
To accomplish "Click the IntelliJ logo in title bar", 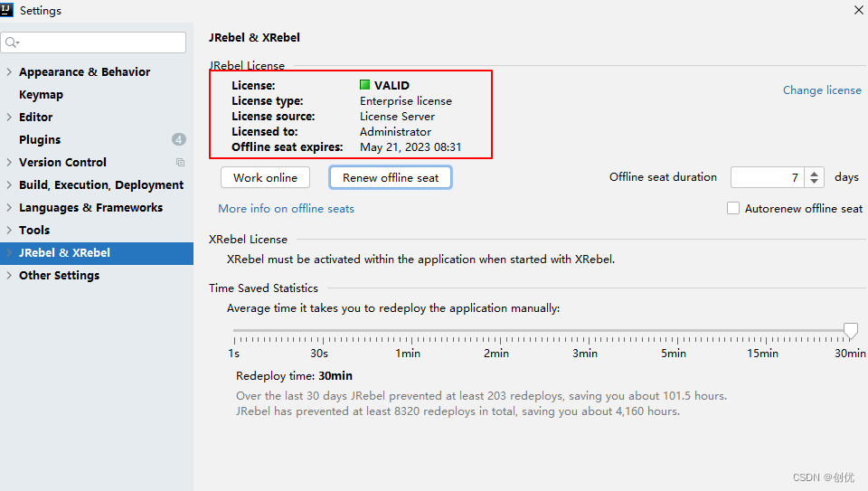I will [x=6, y=9].
